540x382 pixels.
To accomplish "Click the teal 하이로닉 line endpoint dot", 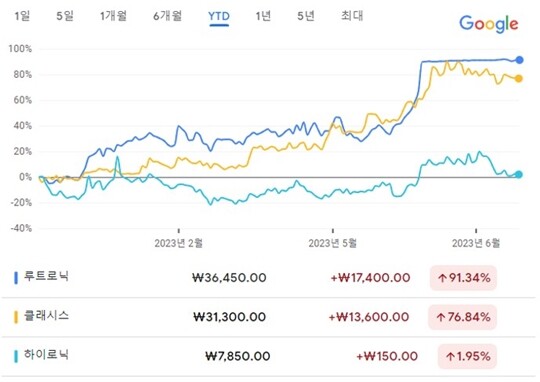I will (519, 174).
